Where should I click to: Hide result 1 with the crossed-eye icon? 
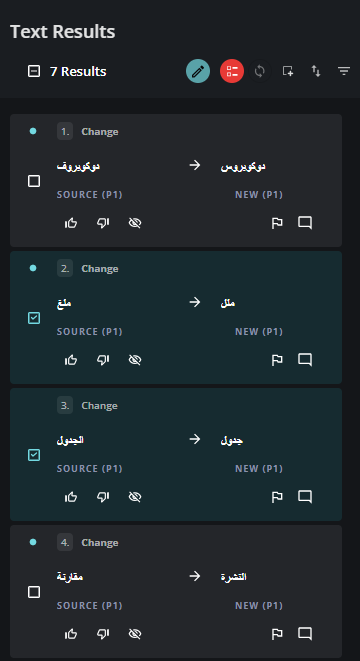coord(134,223)
